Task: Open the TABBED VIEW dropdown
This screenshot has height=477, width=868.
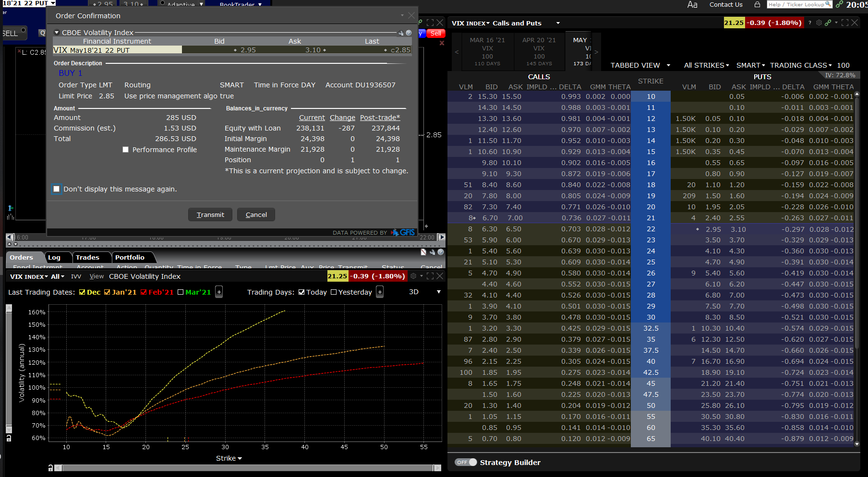Action: [640, 65]
